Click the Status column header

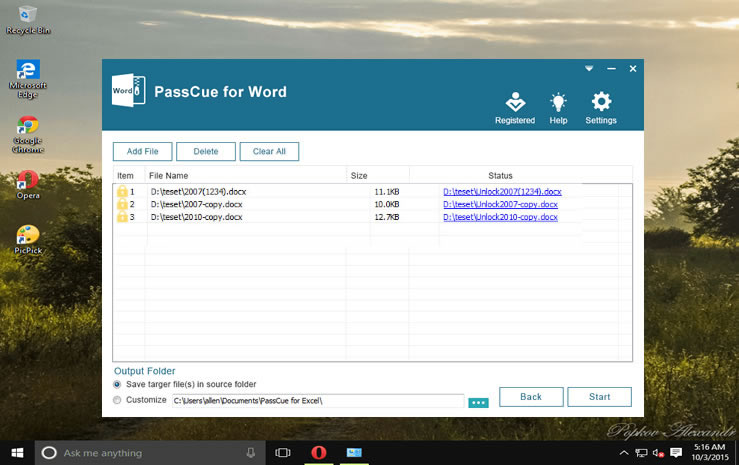[x=500, y=175]
